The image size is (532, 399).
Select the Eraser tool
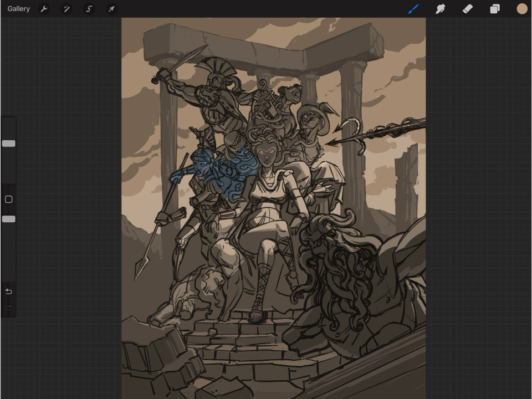click(468, 9)
